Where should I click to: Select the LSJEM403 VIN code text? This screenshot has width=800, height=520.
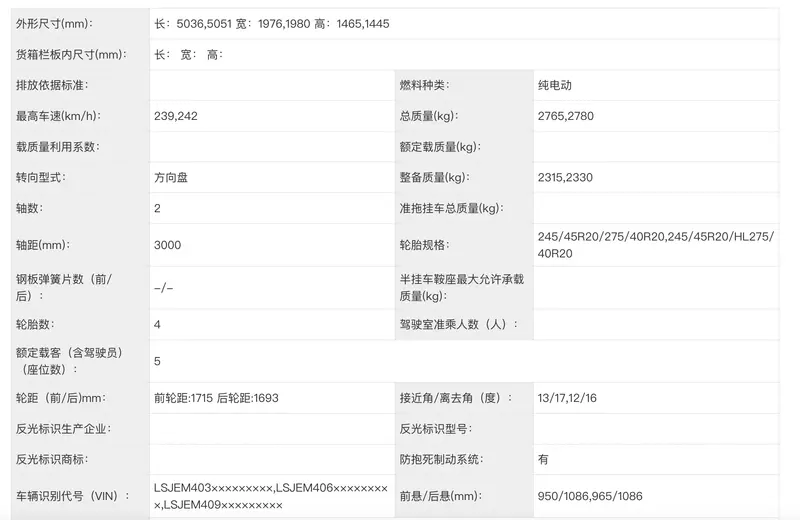click(212, 487)
